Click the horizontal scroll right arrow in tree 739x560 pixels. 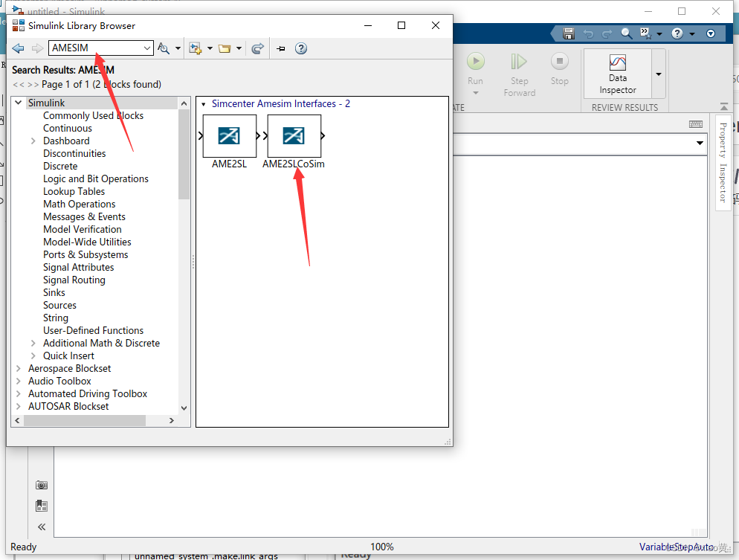tap(172, 420)
